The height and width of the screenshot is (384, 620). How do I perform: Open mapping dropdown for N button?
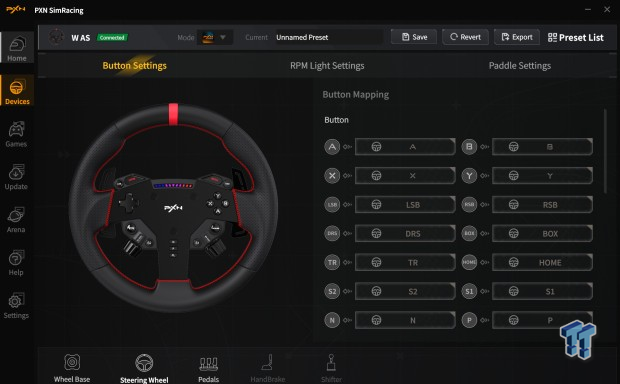point(405,320)
